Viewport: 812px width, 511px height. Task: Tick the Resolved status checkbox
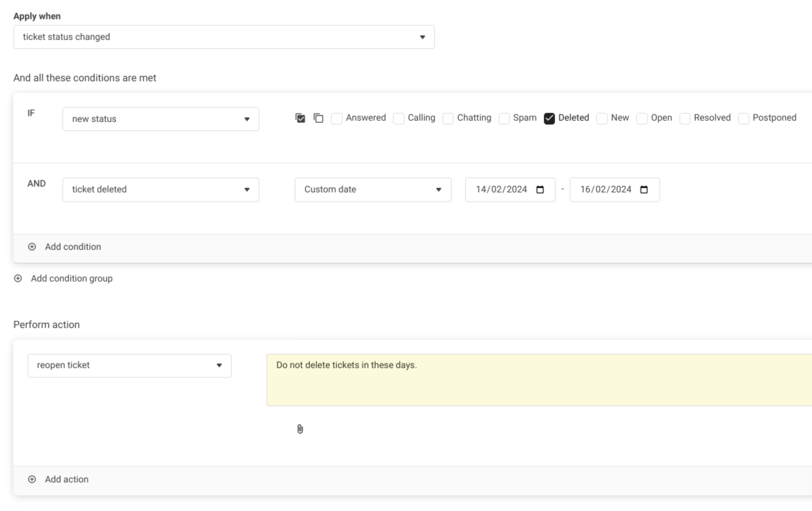tap(685, 118)
